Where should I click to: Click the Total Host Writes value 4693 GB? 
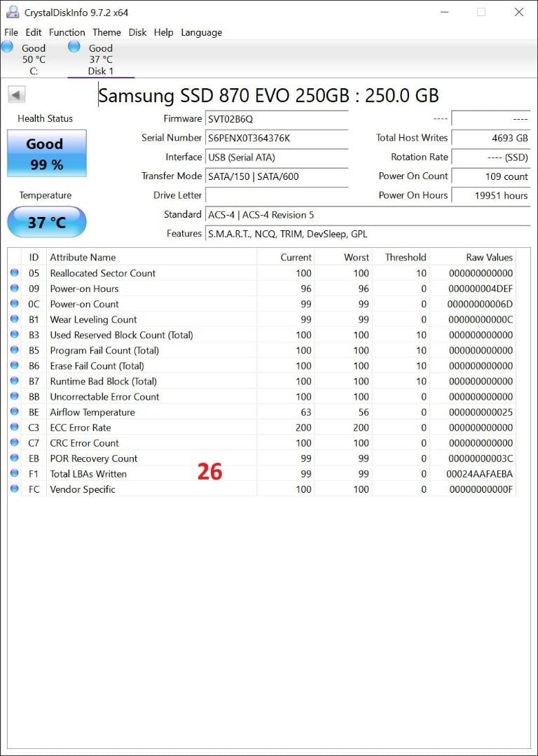pyautogui.click(x=490, y=139)
